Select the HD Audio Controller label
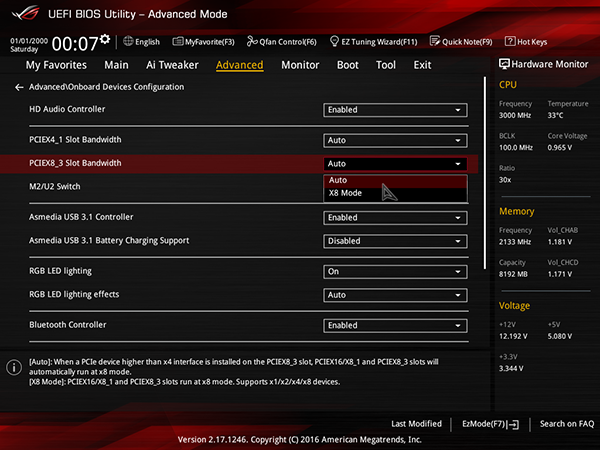Image resolution: width=600 pixels, height=450 pixels. (67, 109)
